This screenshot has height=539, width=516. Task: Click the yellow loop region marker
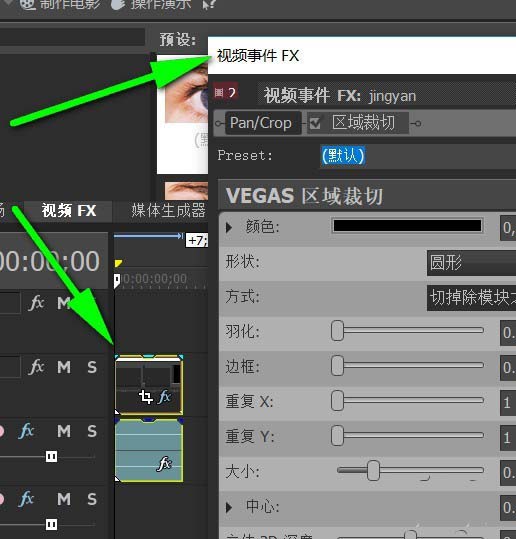[x=118, y=263]
